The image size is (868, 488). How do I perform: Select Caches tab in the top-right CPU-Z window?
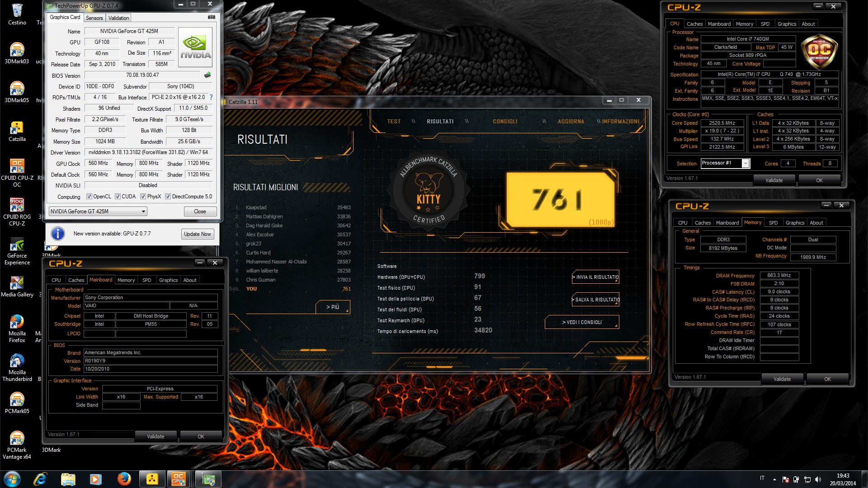tap(694, 24)
